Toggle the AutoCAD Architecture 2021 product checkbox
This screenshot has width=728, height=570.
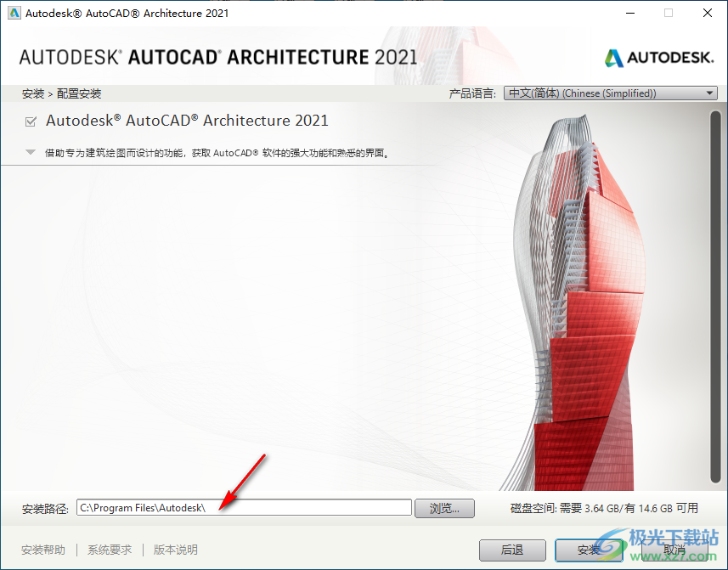coord(31,121)
